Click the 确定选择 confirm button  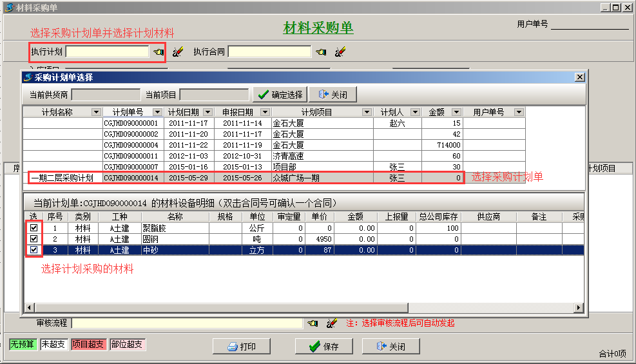click(280, 95)
